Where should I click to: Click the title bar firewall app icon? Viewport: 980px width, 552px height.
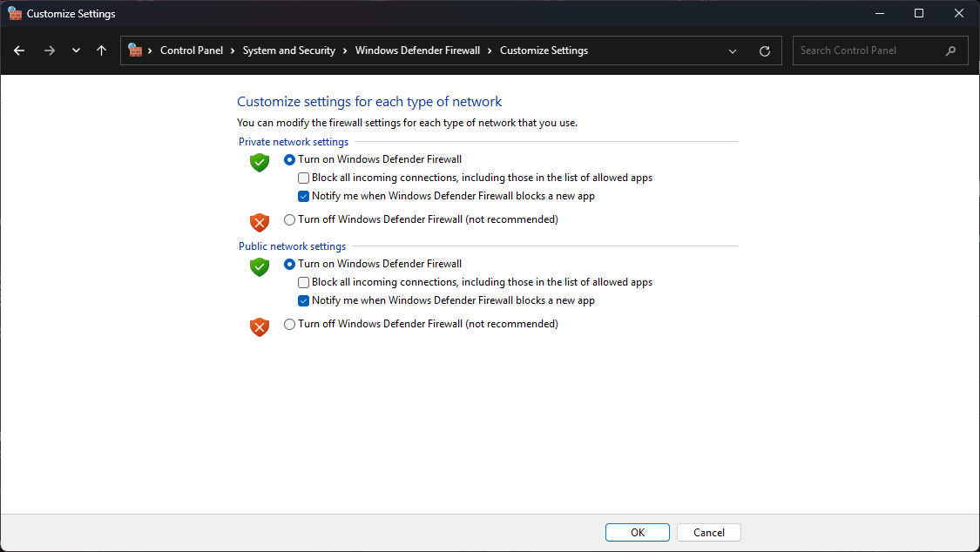pos(15,13)
